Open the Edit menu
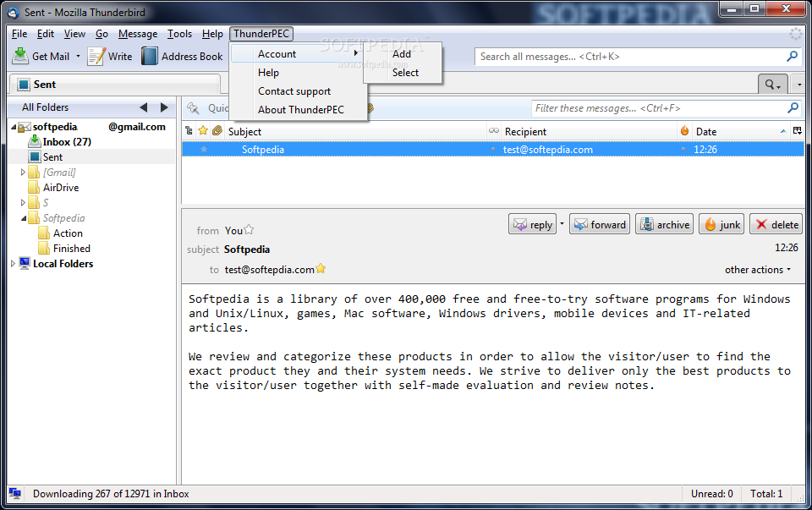812x510 pixels. click(x=45, y=34)
